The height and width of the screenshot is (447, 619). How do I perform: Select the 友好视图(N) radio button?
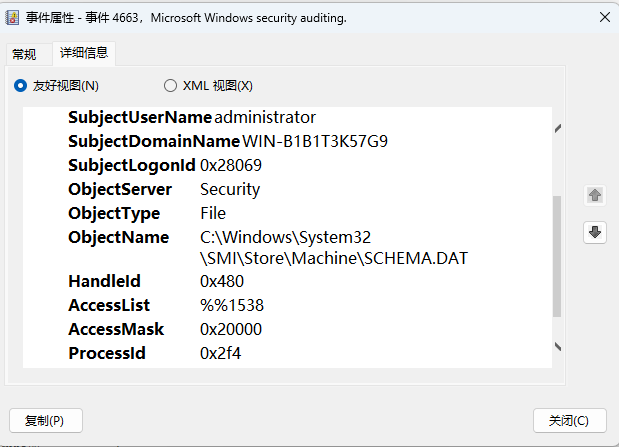[x=20, y=86]
